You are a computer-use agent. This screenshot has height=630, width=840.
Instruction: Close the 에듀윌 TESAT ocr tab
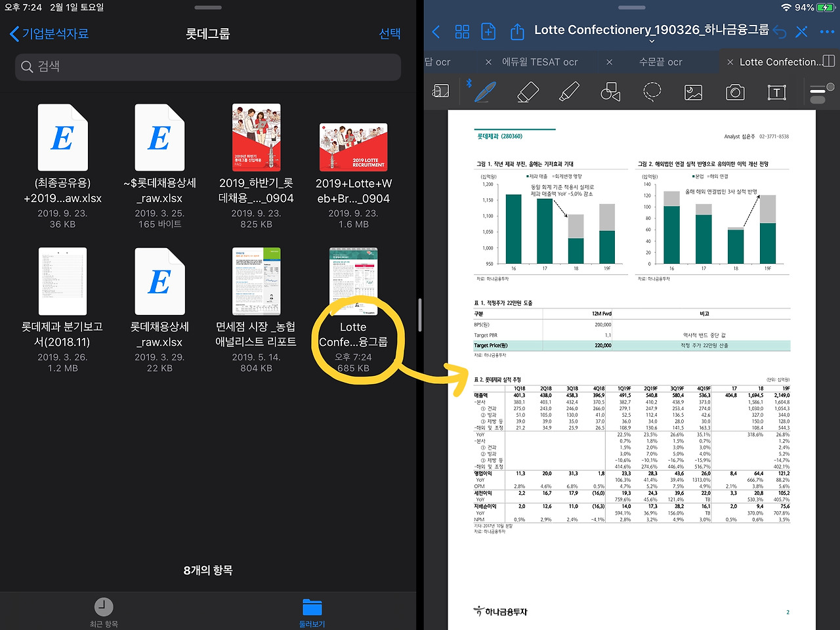488,62
